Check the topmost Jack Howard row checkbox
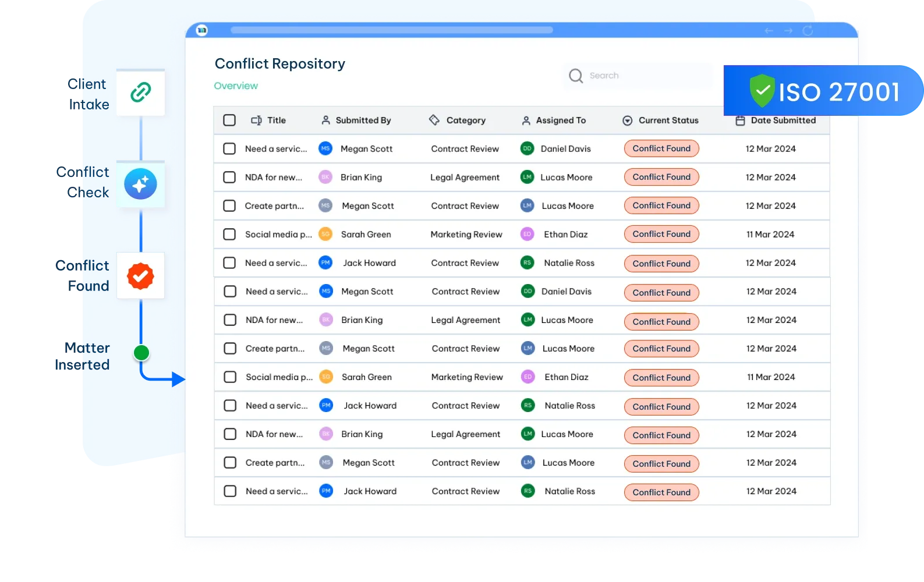Viewport: 924px width, 582px height. pos(229,262)
